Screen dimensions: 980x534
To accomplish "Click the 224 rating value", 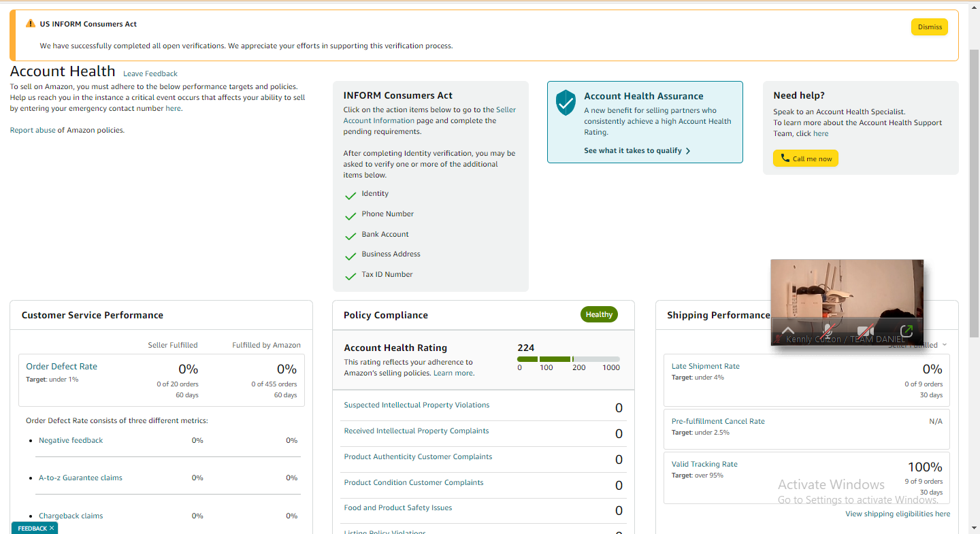I will coord(526,348).
